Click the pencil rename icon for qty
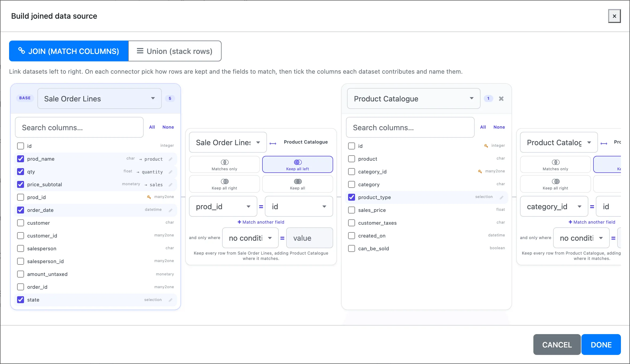 [170, 172]
